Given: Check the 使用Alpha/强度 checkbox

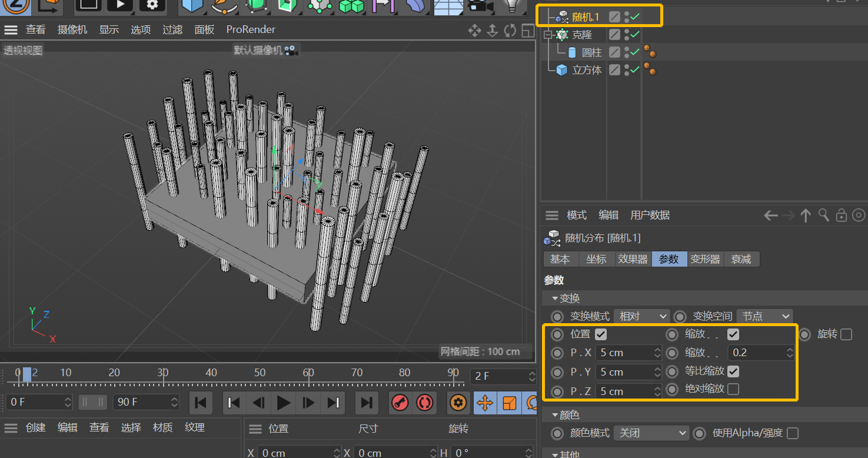Looking at the screenshot, I should pyautogui.click(x=793, y=433).
